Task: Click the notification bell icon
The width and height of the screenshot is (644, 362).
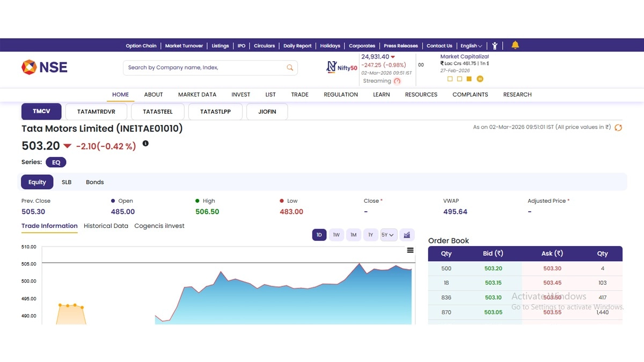Action: pos(515,45)
